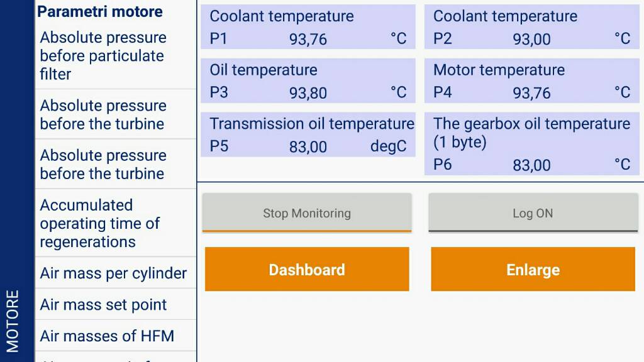
Task: Select the partially visible last list item
Action: point(116,357)
